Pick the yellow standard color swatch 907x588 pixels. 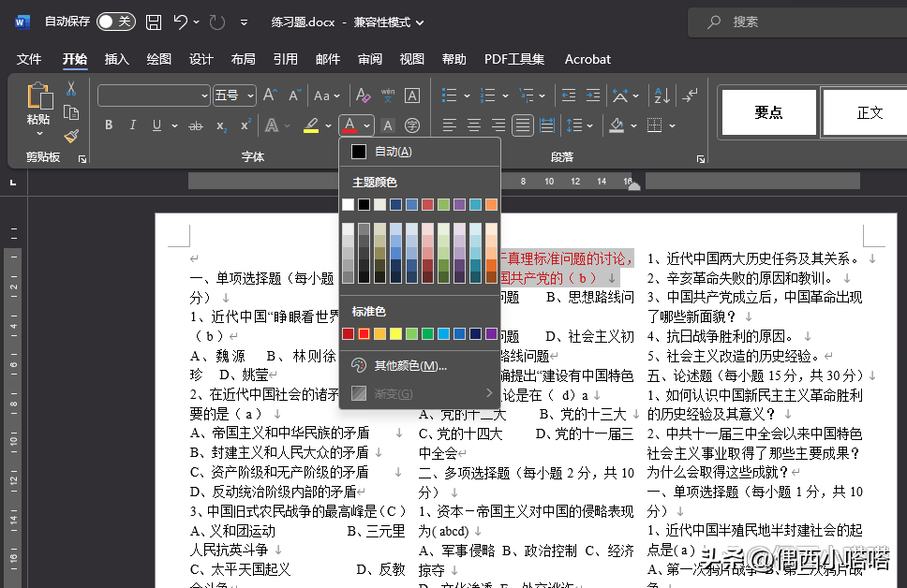point(395,334)
